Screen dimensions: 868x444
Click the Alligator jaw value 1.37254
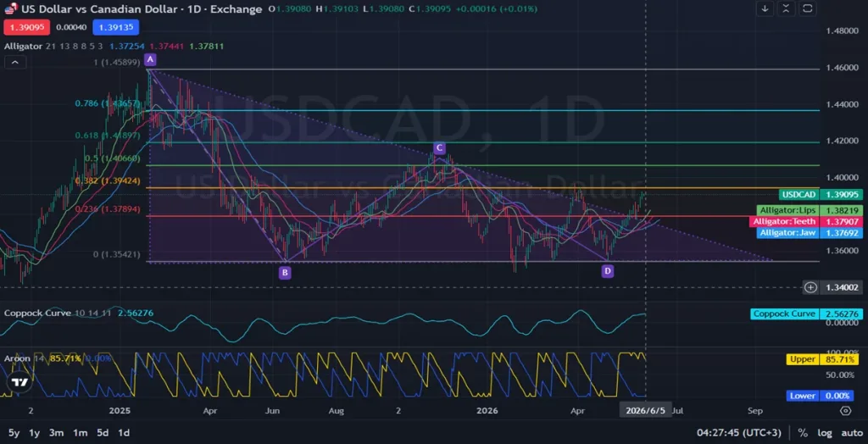[x=127, y=47]
